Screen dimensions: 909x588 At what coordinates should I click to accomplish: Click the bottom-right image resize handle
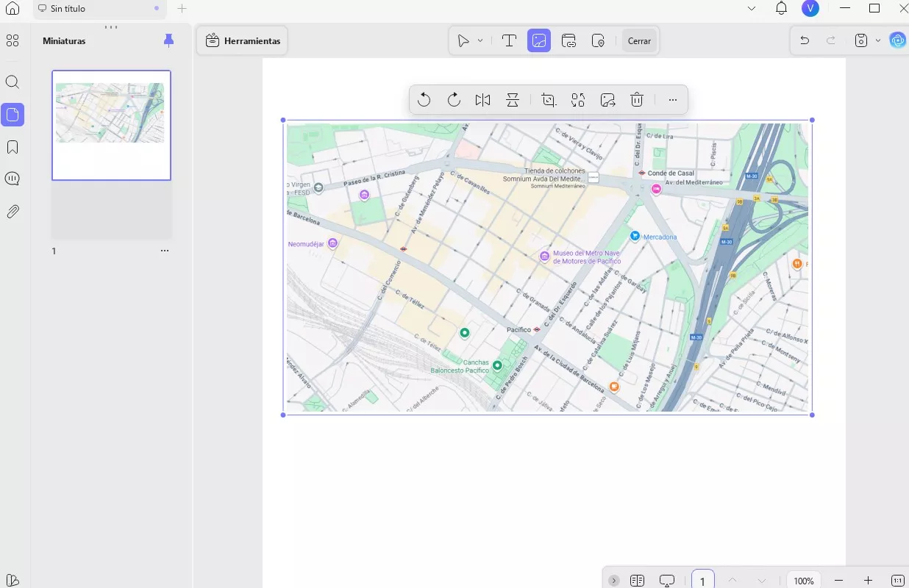pos(812,415)
